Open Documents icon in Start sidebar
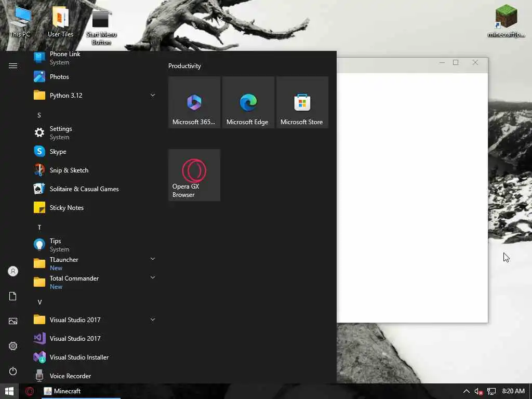 coord(13,296)
